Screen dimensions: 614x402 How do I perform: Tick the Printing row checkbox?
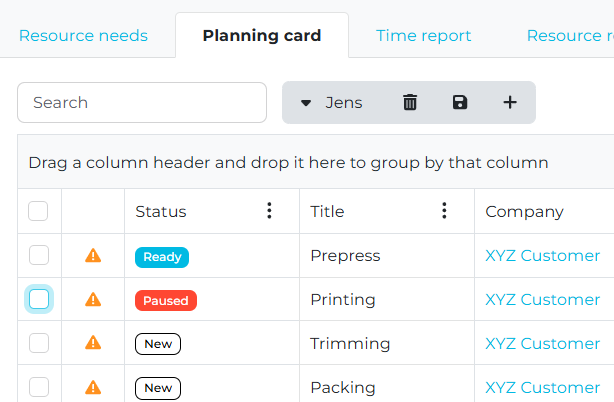click(x=39, y=299)
